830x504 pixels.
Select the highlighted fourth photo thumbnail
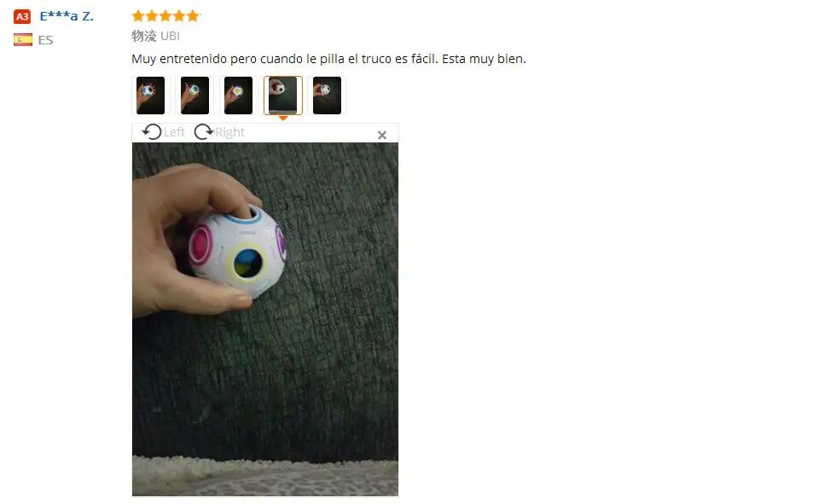(x=283, y=96)
